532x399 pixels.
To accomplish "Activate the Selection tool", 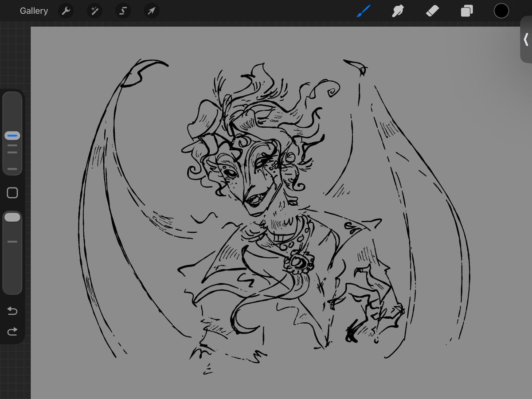I will click(x=123, y=11).
